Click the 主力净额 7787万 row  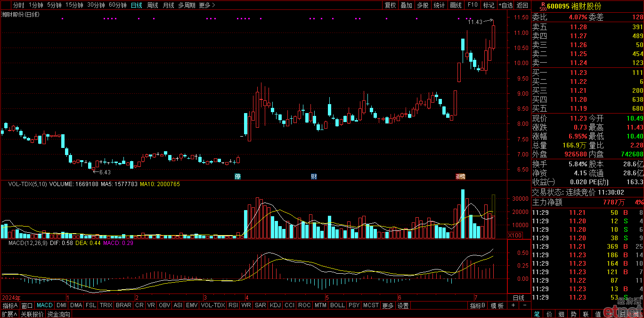pos(587,203)
